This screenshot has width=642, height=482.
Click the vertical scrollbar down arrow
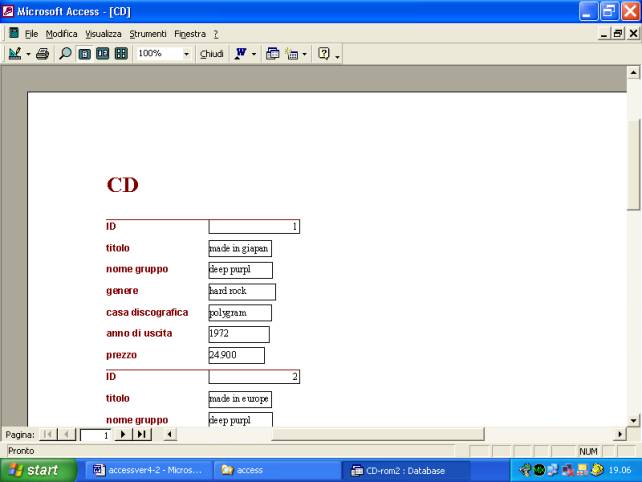633,420
